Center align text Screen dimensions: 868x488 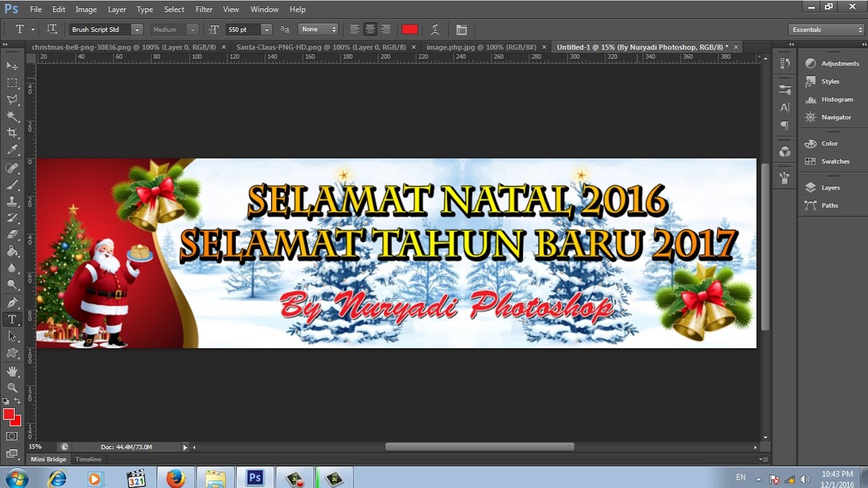point(370,29)
